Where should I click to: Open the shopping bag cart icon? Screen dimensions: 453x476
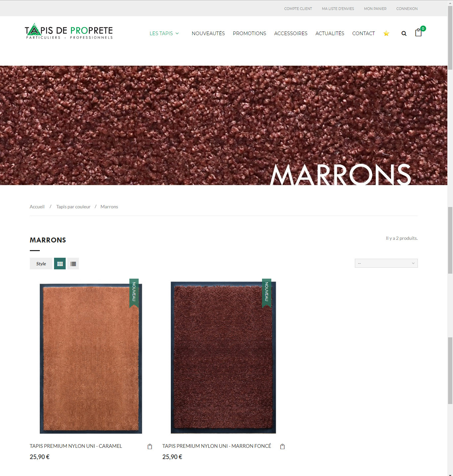coord(419,32)
